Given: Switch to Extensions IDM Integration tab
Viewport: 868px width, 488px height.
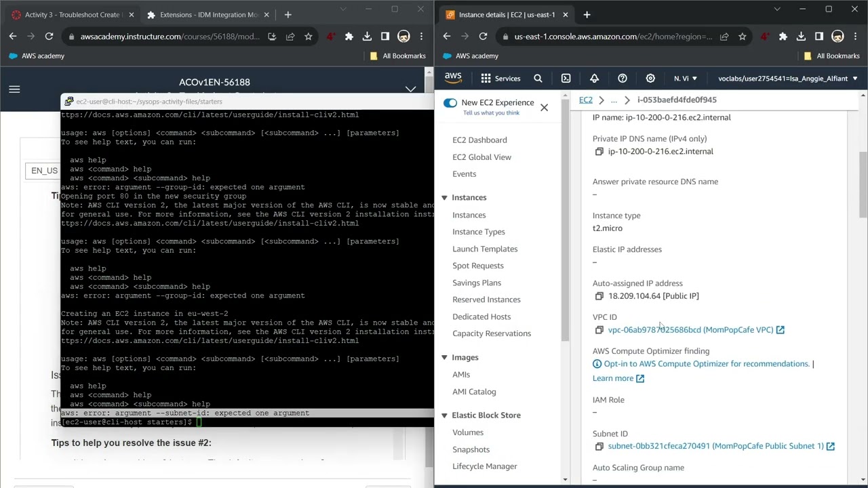Looking at the screenshot, I should pos(208,14).
